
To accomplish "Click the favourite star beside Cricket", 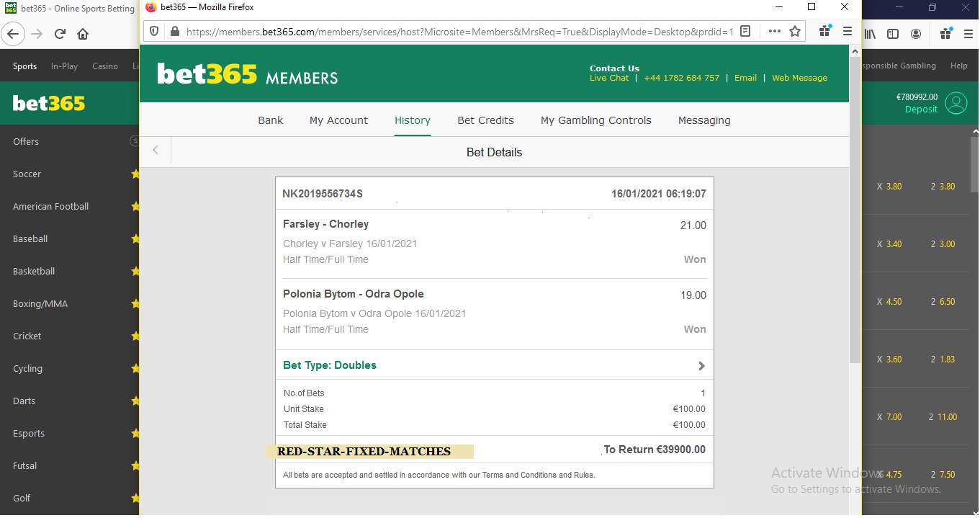I will point(135,336).
